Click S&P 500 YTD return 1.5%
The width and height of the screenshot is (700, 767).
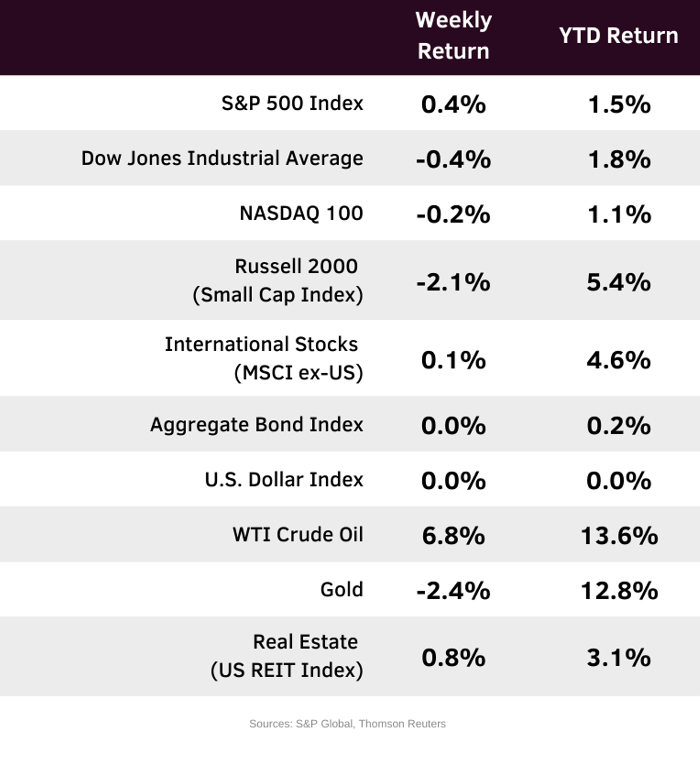click(619, 105)
